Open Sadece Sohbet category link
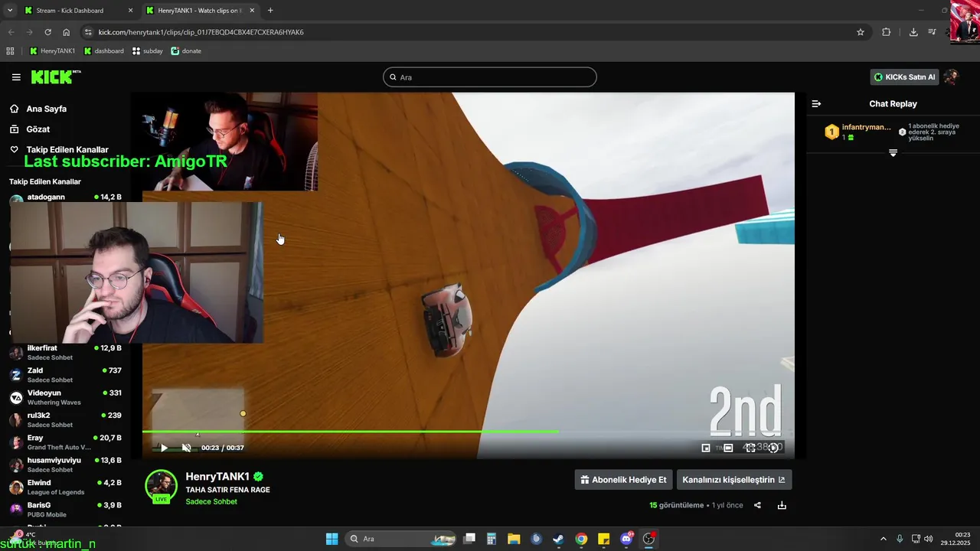Screen dimensions: 980x551 [x=211, y=502]
